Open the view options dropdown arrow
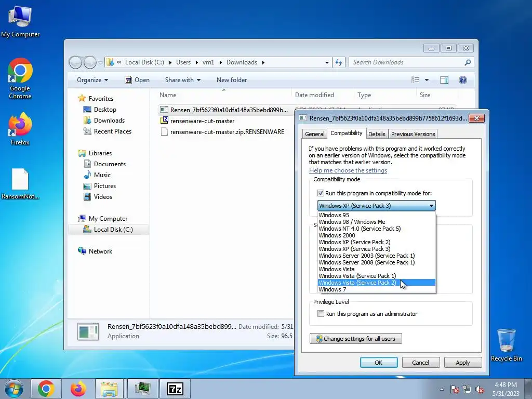532x399 pixels. click(427, 80)
